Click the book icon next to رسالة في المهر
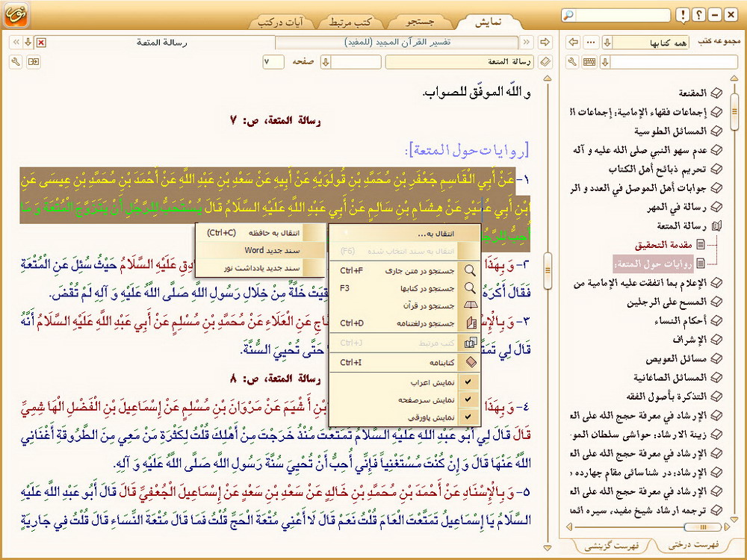 coord(716,207)
